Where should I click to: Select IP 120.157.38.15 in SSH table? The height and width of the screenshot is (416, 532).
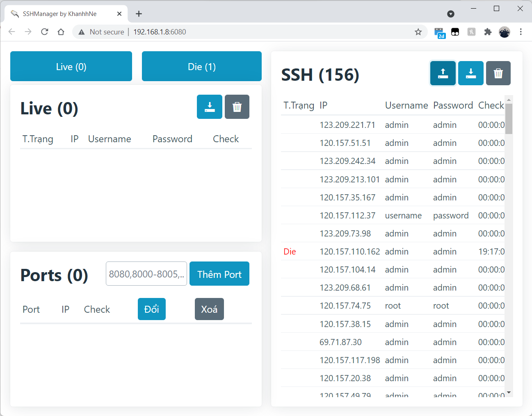pyautogui.click(x=345, y=324)
